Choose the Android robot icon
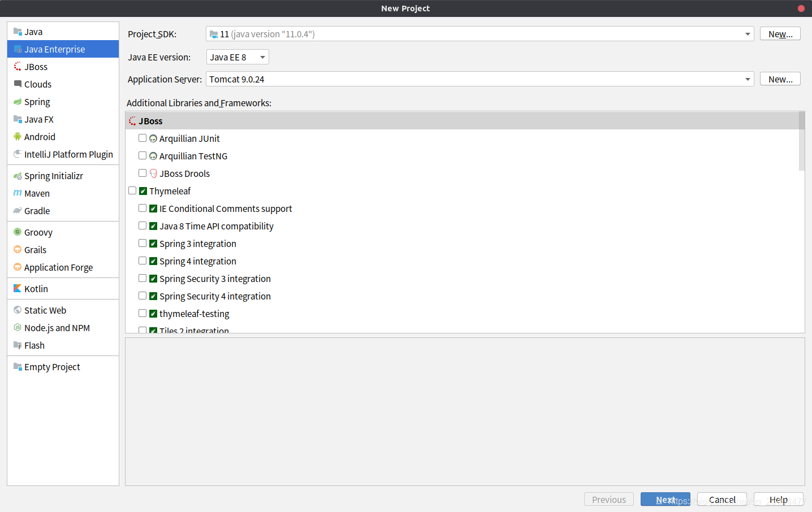This screenshot has width=812, height=512. pyautogui.click(x=18, y=137)
